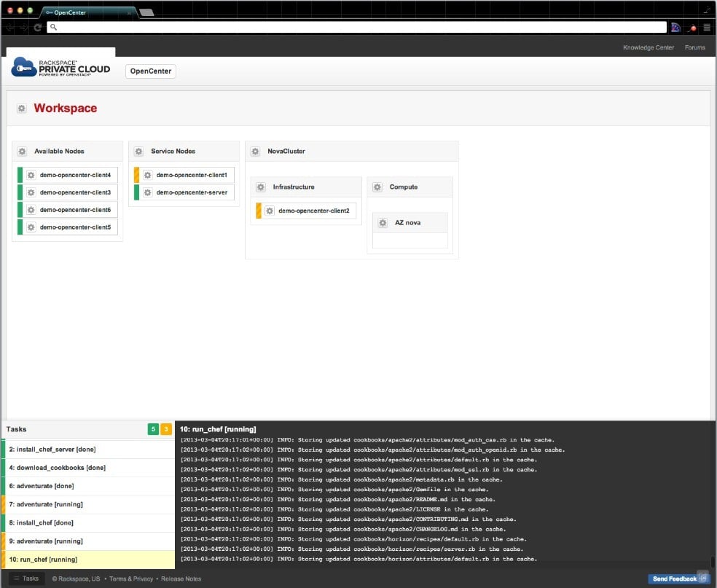This screenshot has width=717, height=588.
Task: Click gear icon for demo-opencenter-client2
Action: (270, 211)
